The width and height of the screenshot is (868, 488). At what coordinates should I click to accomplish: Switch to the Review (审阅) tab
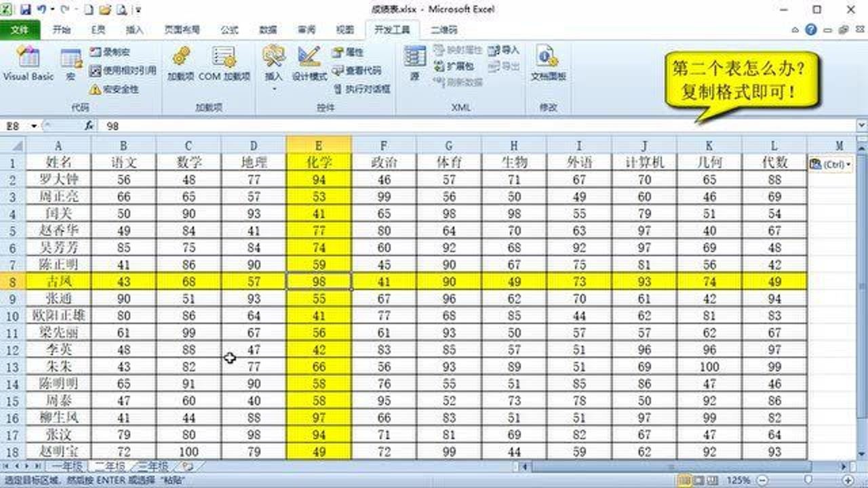pyautogui.click(x=307, y=30)
